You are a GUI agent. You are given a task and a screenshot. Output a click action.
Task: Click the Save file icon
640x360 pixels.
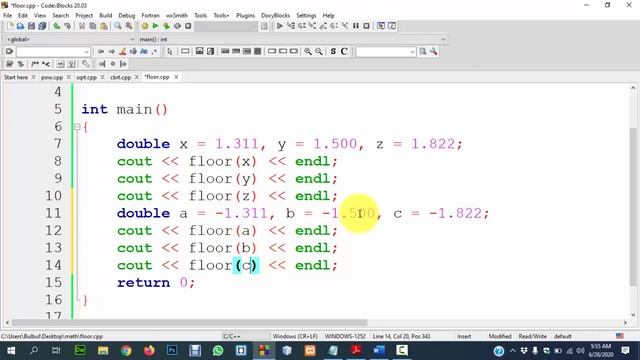tap(31, 26)
